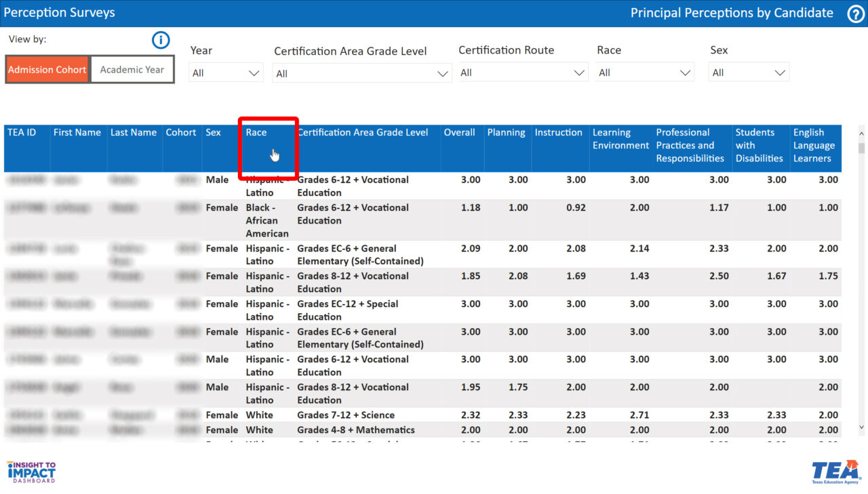Select the Admission Cohort view toggle
The width and height of the screenshot is (868, 494).
tap(47, 70)
